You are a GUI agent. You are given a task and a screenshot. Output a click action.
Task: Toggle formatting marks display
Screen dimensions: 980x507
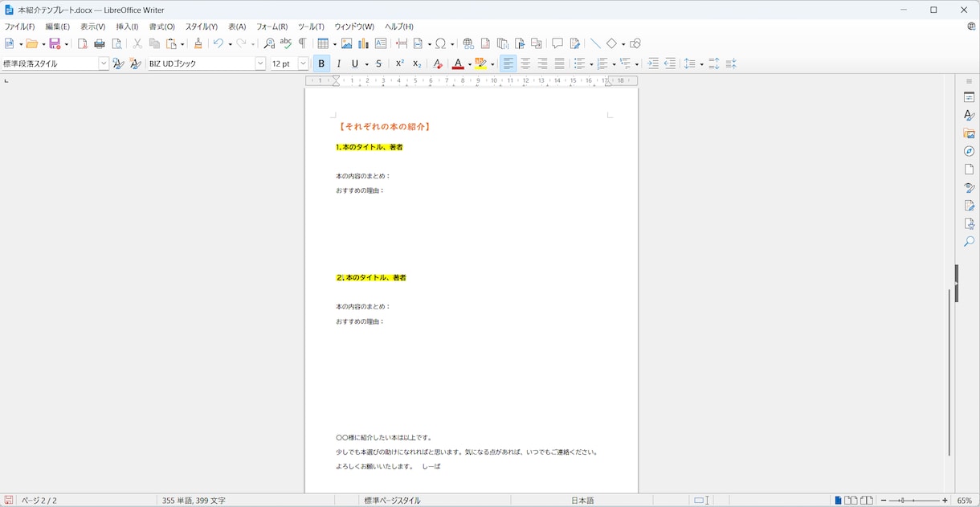pos(303,43)
